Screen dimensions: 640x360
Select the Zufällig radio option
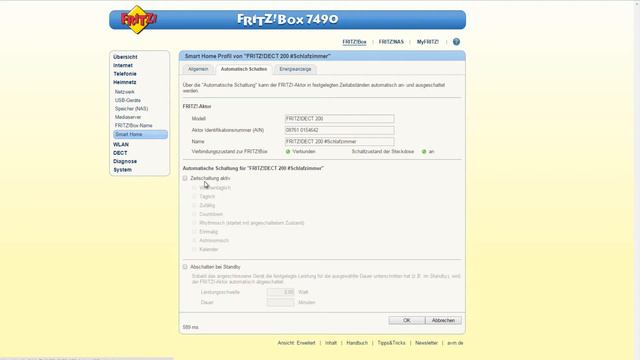pos(194,205)
